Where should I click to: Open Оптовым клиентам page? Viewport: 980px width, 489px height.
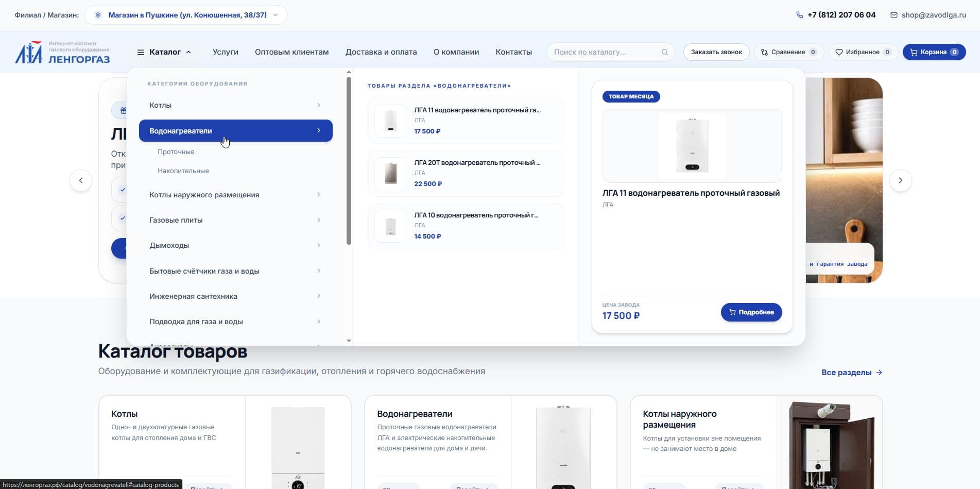(x=291, y=52)
